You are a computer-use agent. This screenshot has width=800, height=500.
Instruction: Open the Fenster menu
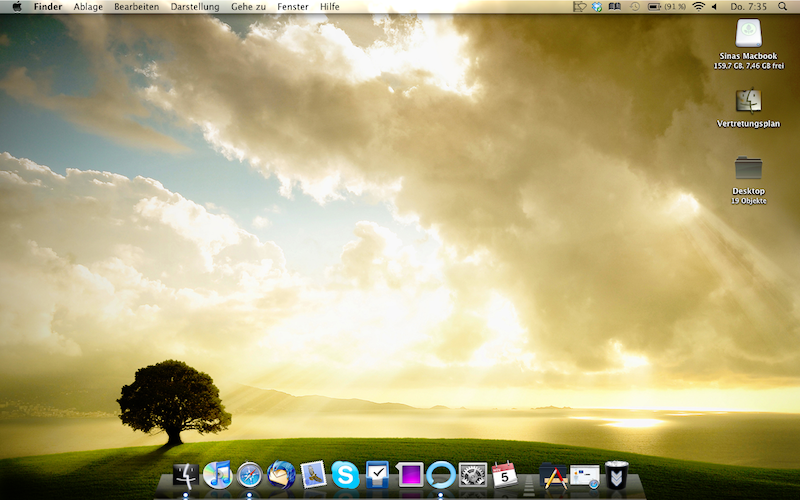293,7
